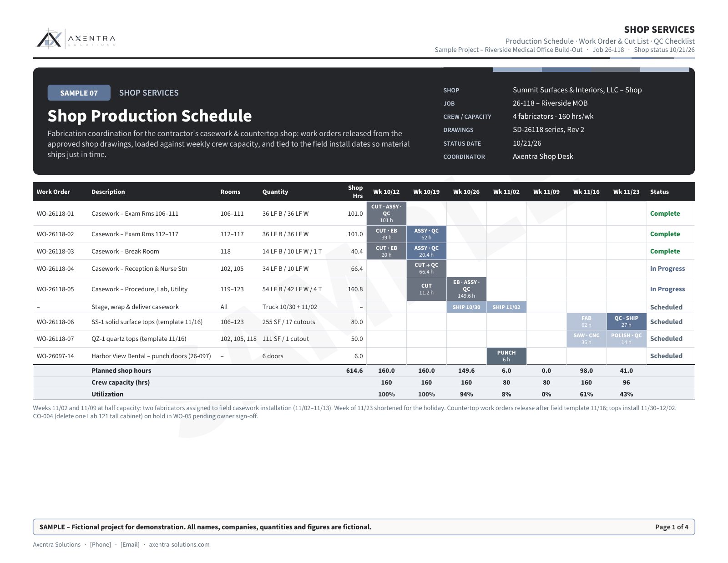Click the CUT → QC 66.4 h block
The height and width of the screenshot is (563, 728).
point(426,269)
